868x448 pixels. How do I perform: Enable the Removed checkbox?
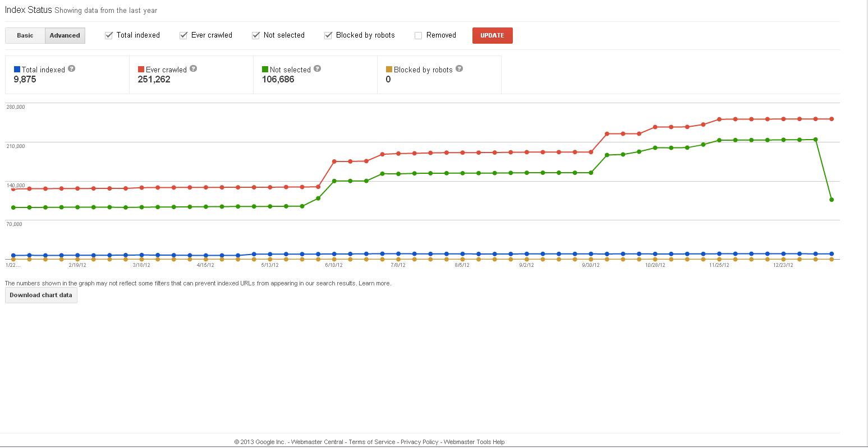[418, 35]
